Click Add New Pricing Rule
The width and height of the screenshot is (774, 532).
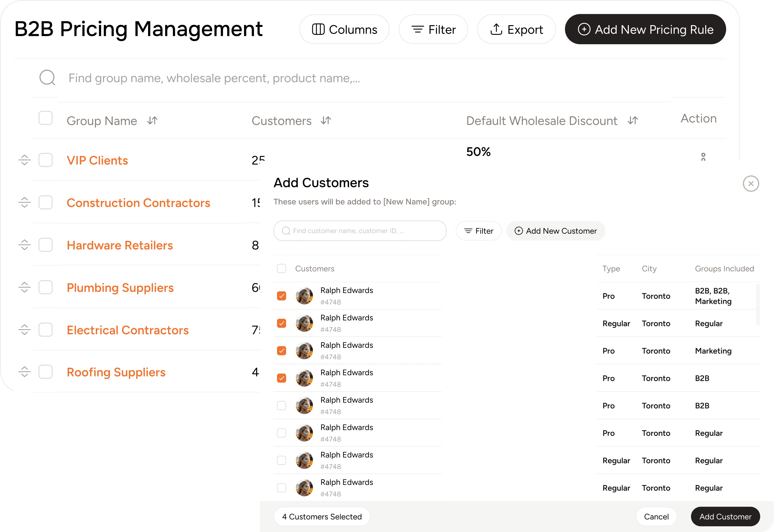click(x=645, y=29)
